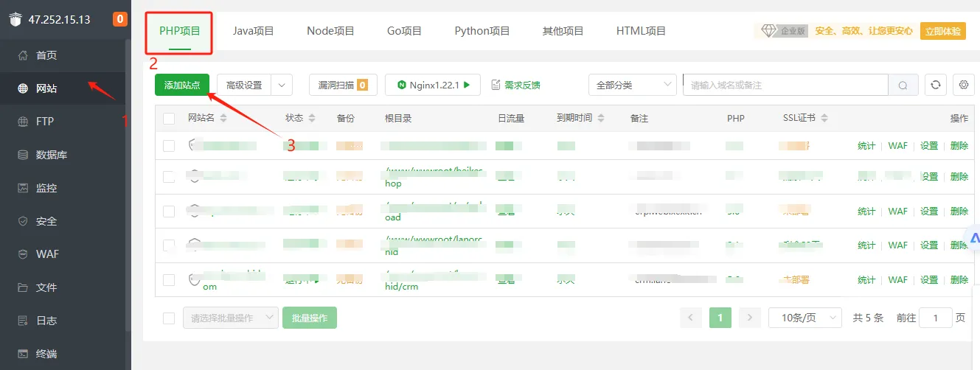
Task: Tick the checkbox beside 请选择批量操作
Action: (169, 318)
